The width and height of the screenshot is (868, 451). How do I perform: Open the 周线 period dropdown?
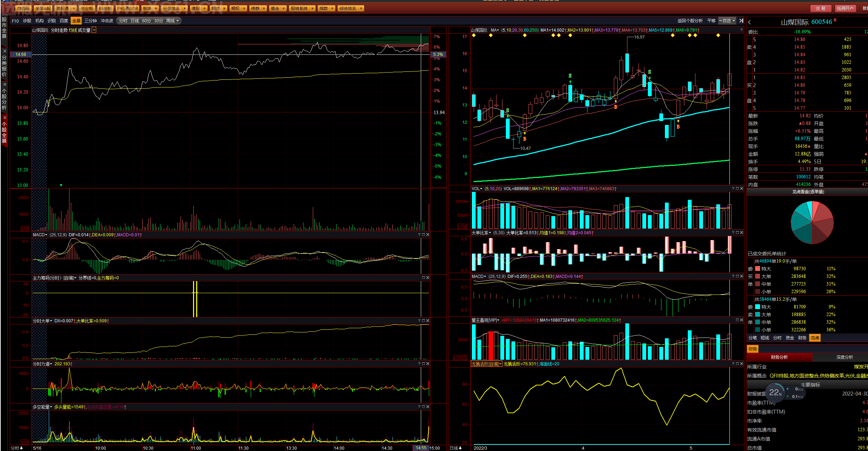click(173, 21)
